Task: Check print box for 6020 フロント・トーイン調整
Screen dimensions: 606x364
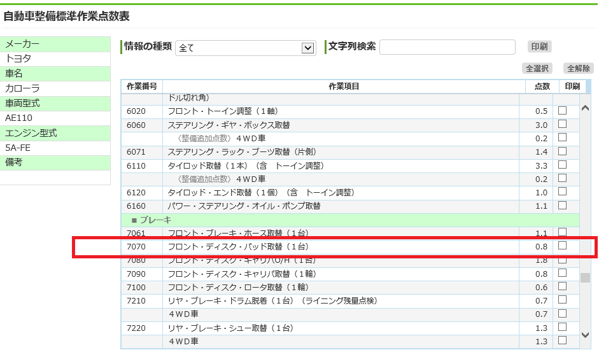Action: point(562,111)
